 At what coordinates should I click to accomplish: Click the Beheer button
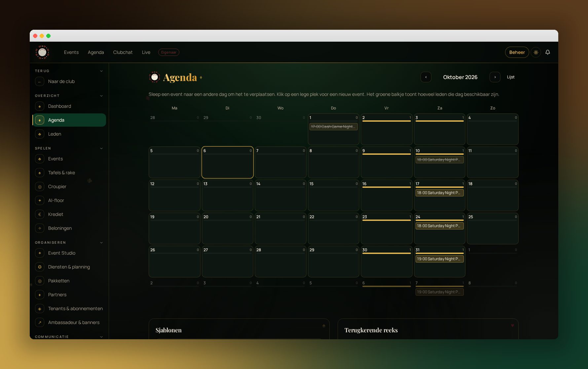517,52
